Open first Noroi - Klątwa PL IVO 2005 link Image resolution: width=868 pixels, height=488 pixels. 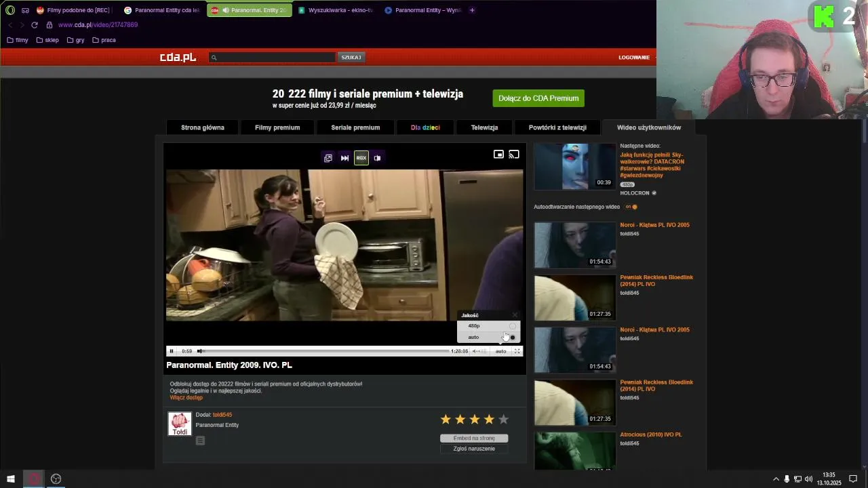[654, 225]
